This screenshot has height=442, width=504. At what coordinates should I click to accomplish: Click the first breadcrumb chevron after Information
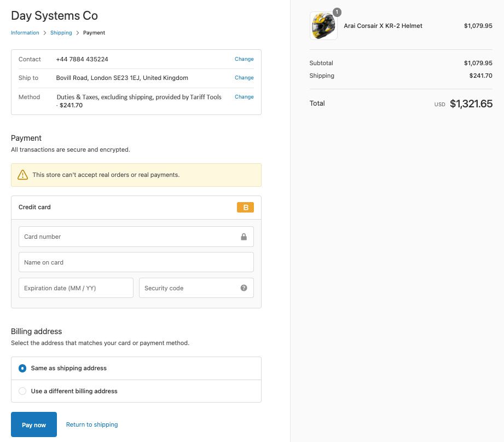[x=45, y=33]
